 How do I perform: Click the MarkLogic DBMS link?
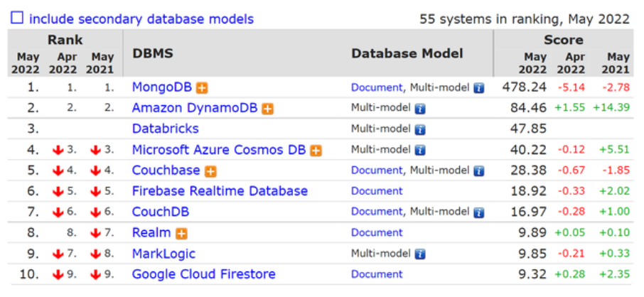pos(163,254)
